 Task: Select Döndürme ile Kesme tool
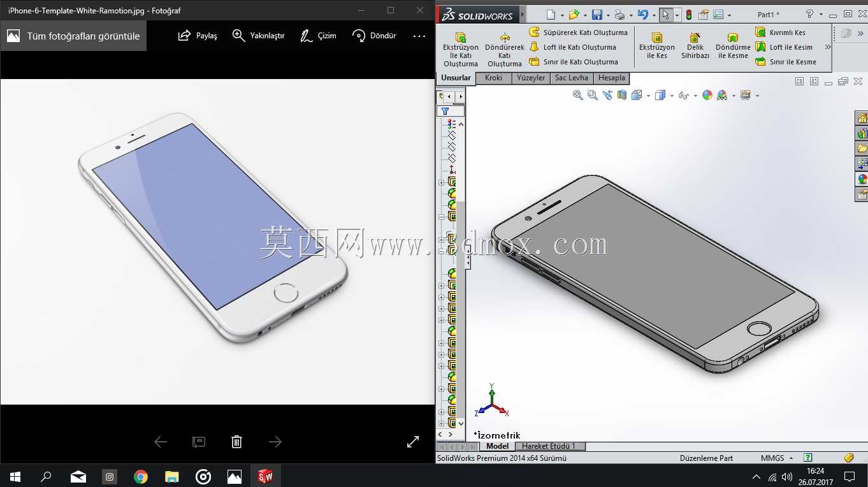tap(733, 46)
